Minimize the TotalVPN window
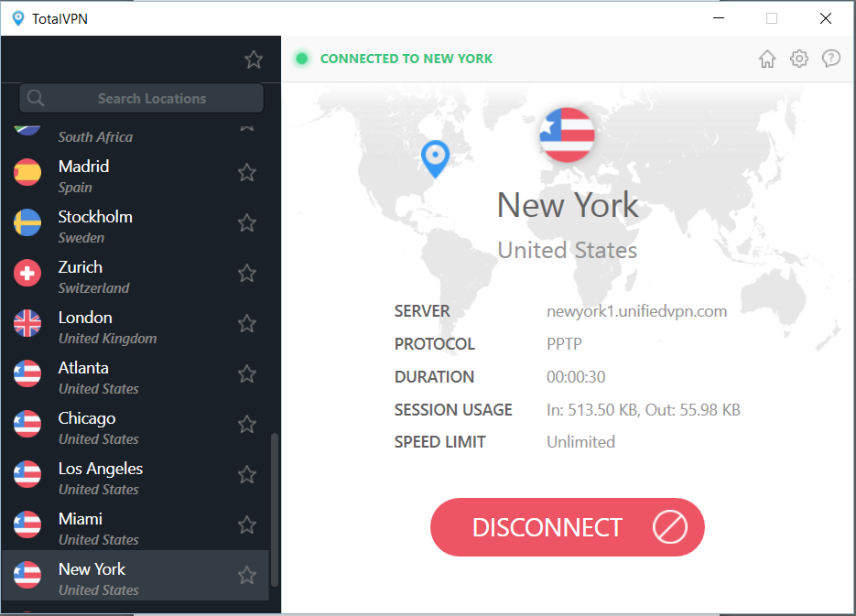The height and width of the screenshot is (616, 856). click(719, 18)
